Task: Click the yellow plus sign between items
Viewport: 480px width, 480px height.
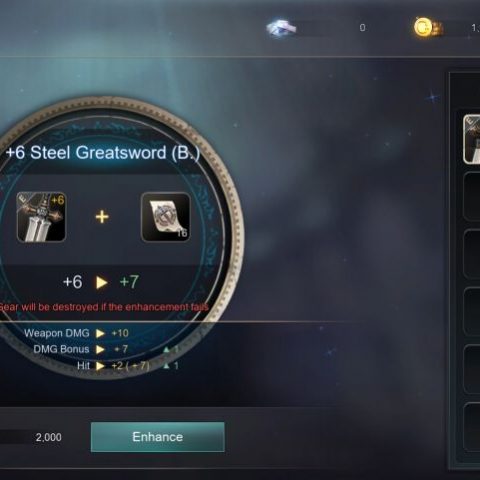Action: coord(102,217)
